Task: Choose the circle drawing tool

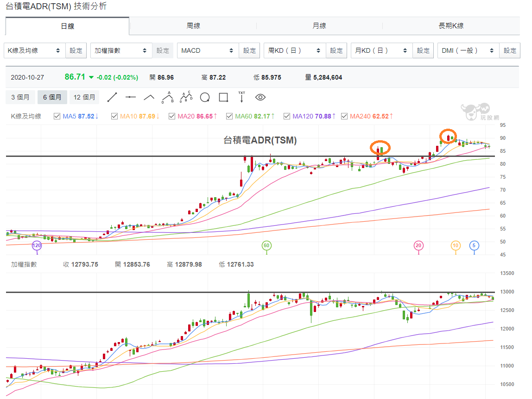Action: click(x=205, y=97)
